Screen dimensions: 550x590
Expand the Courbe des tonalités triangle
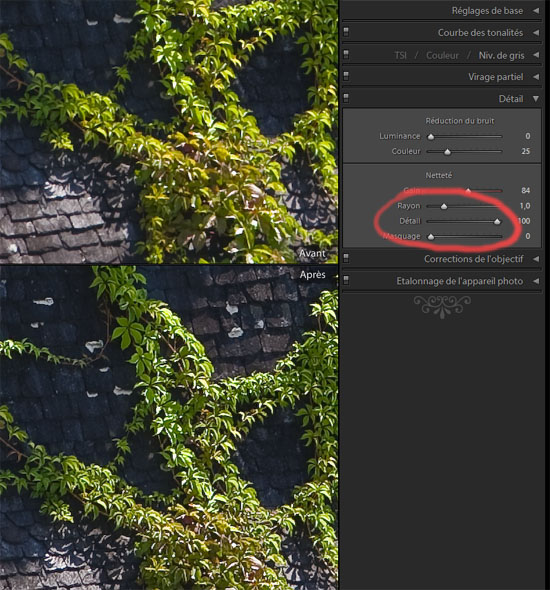tap(536, 33)
